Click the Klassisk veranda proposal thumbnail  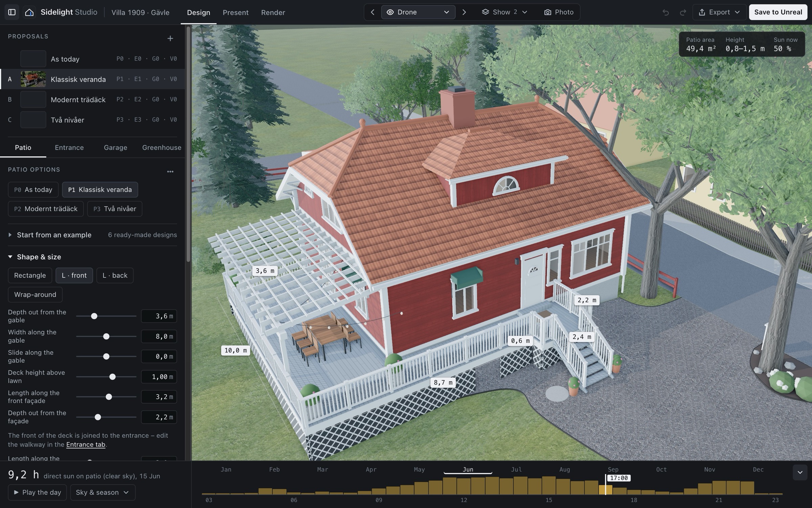pos(33,79)
